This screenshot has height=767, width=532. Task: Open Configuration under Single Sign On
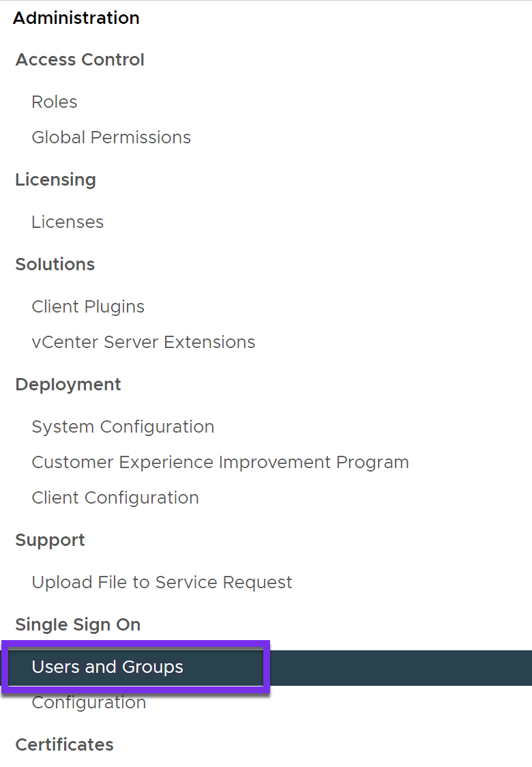[x=89, y=703]
